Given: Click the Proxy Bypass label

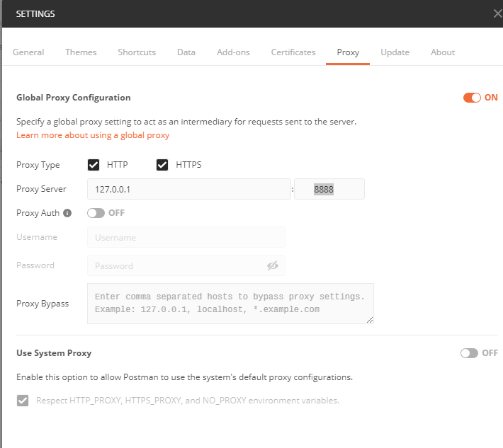Looking at the screenshot, I should click(x=43, y=304).
